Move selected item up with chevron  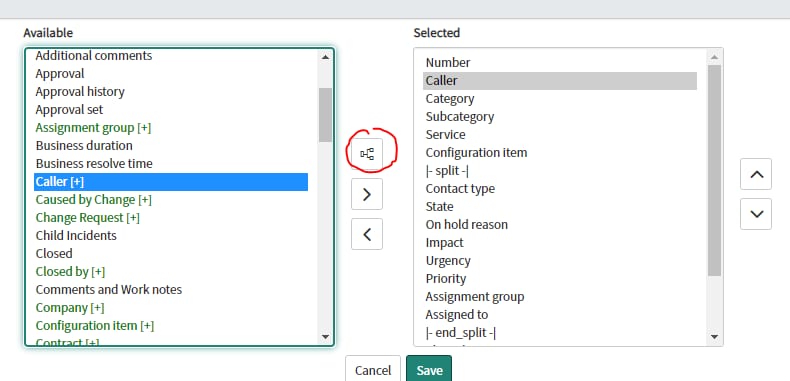pos(756,174)
